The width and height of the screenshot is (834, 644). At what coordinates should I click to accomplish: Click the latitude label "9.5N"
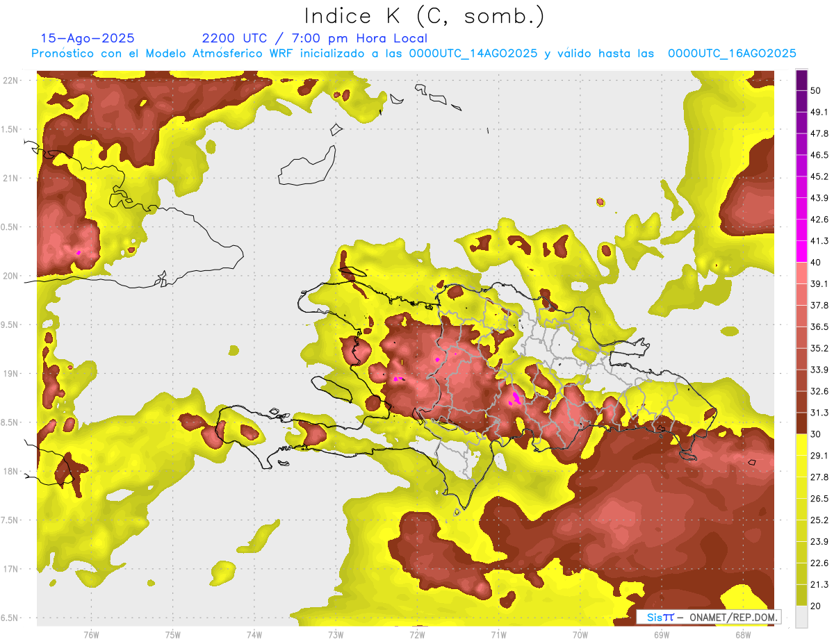point(10,324)
